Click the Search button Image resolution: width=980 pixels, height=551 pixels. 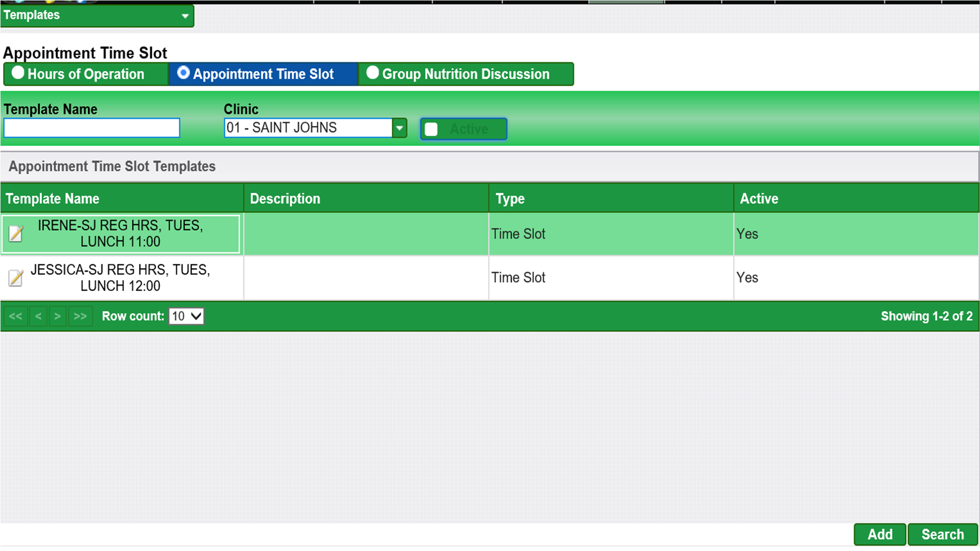[x=942, y=534]
